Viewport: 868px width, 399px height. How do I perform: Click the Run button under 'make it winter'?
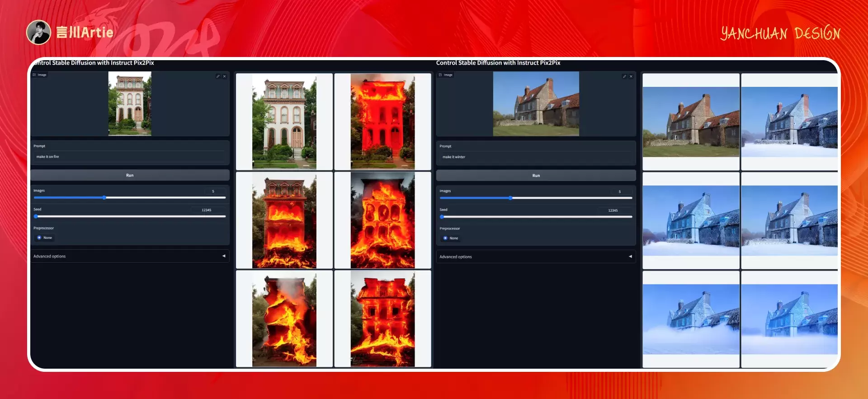pos(536,176)
